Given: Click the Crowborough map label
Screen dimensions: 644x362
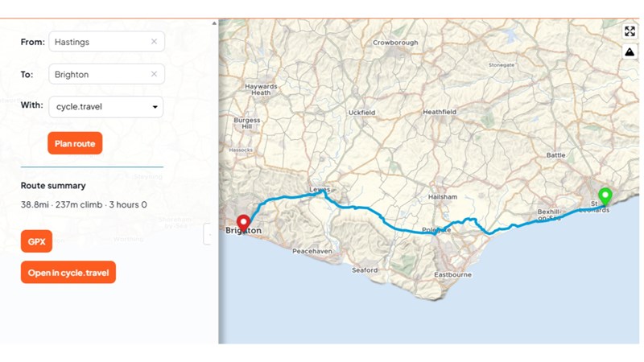Looking at the screenshot, I should click(395, 43).
